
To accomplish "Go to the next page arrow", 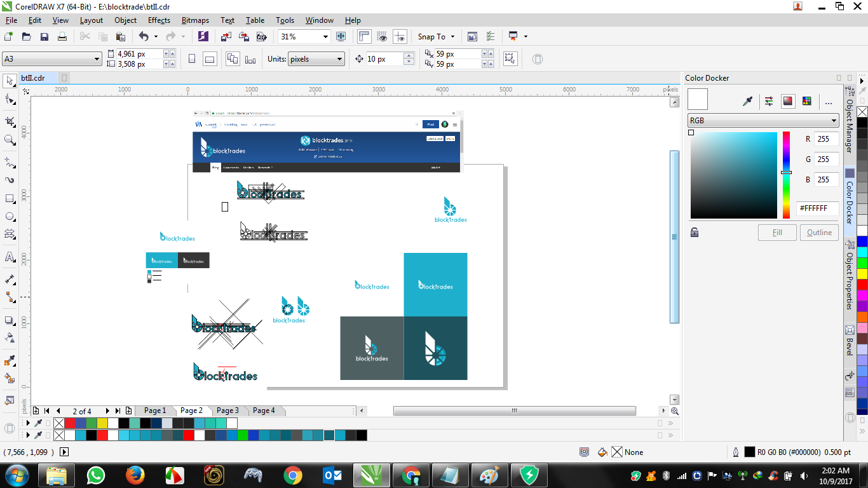I will (x=107, y=411).
